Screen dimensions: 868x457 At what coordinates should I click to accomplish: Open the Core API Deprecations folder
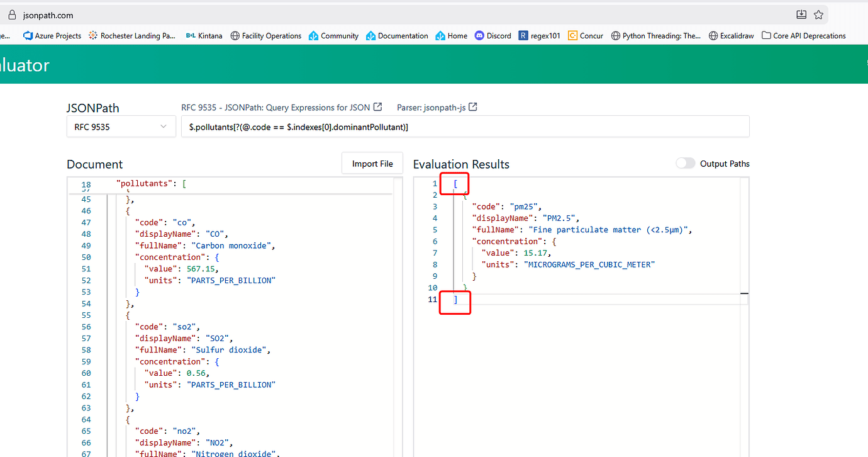click(x=804, y=36)
